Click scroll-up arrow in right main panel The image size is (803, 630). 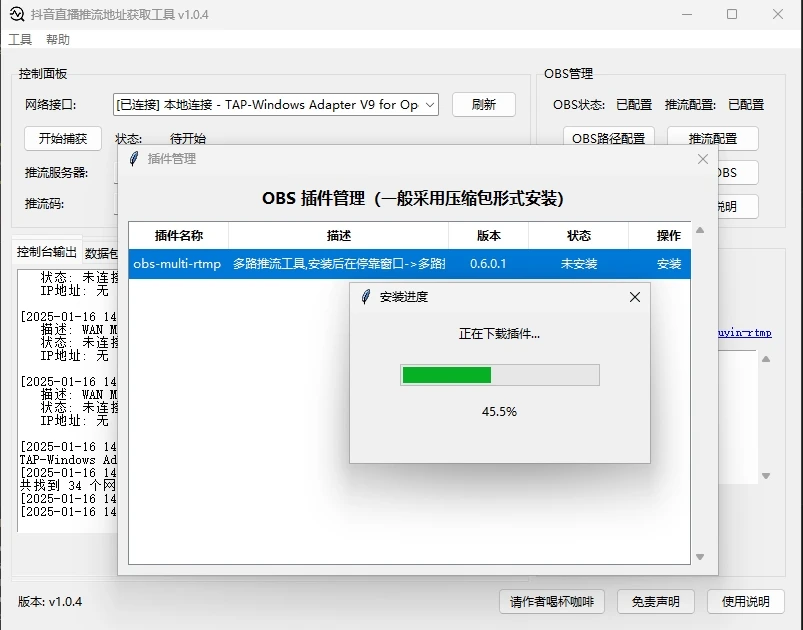(766, 359)
